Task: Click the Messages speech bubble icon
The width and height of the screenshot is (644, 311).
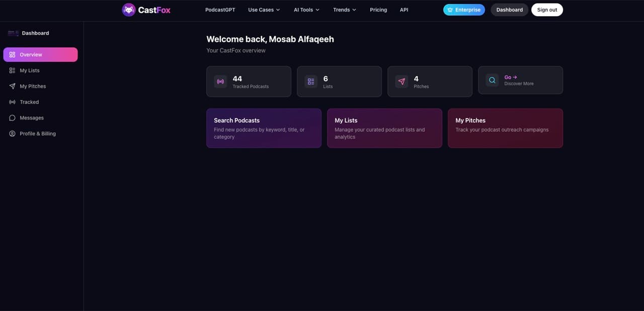Action: pos(13,118)
